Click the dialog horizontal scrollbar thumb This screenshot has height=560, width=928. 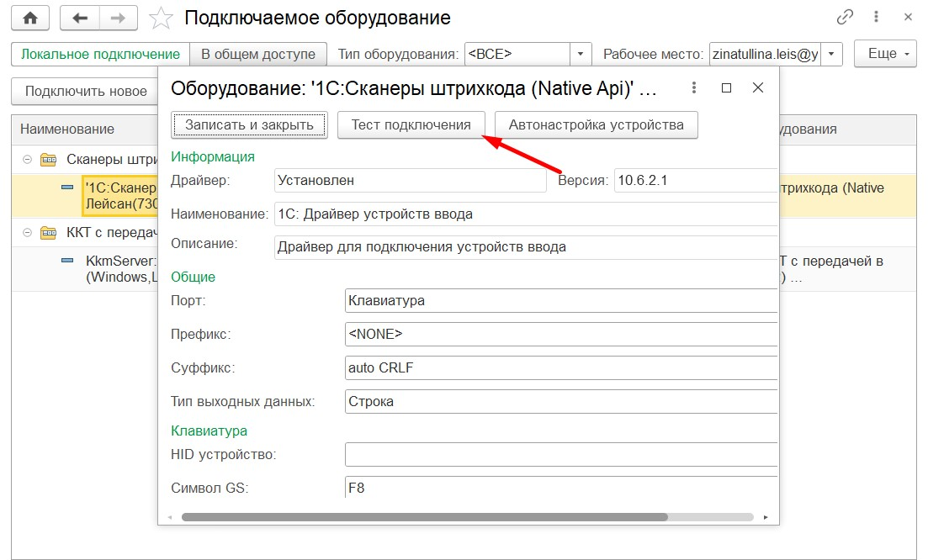click(x=425, y=517)
